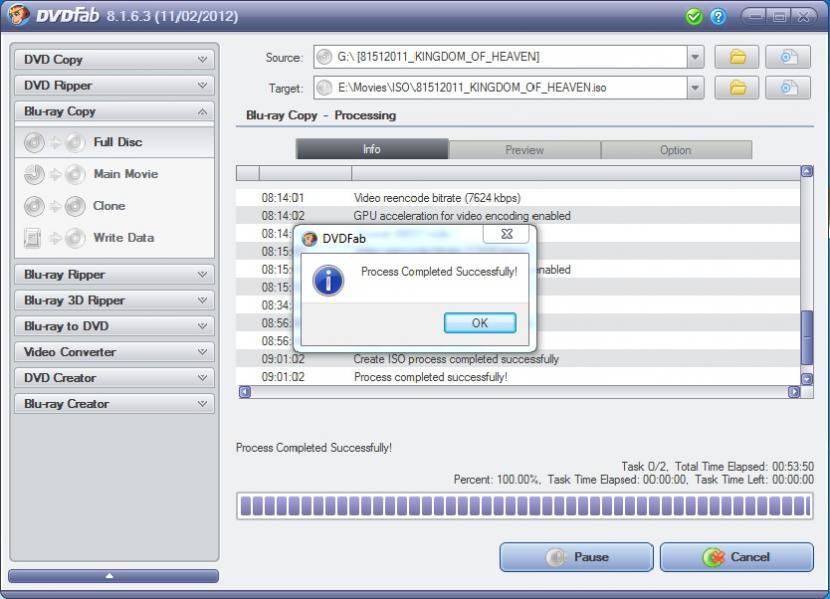Switch to the Info tab

click(372, 149)
